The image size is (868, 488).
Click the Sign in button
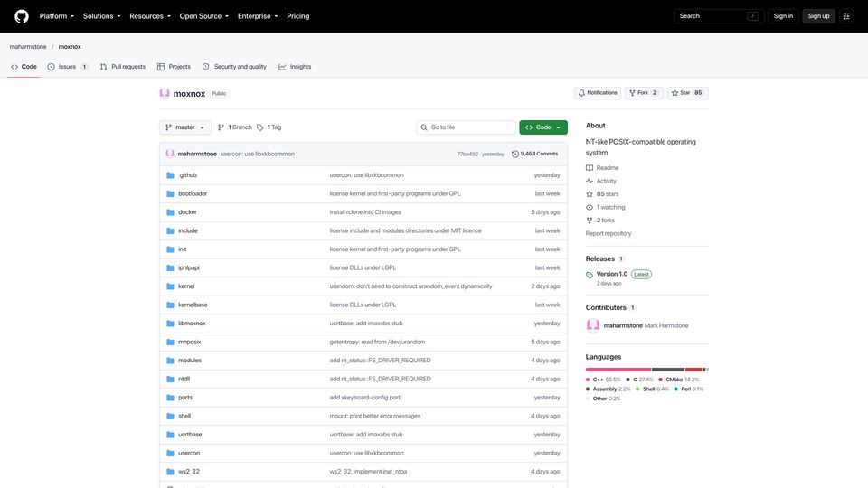783,16
